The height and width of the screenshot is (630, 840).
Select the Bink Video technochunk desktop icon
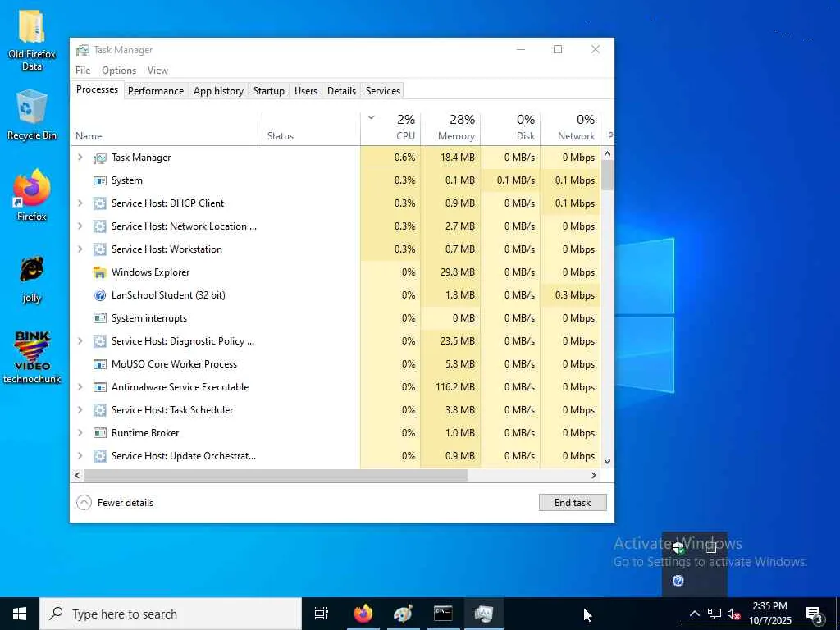tap(32, 357)
